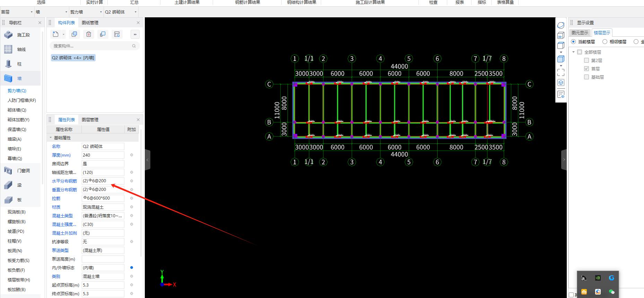Collapse the 基础属性 property group
Screen dimensions: 644x298
(51, 138)
